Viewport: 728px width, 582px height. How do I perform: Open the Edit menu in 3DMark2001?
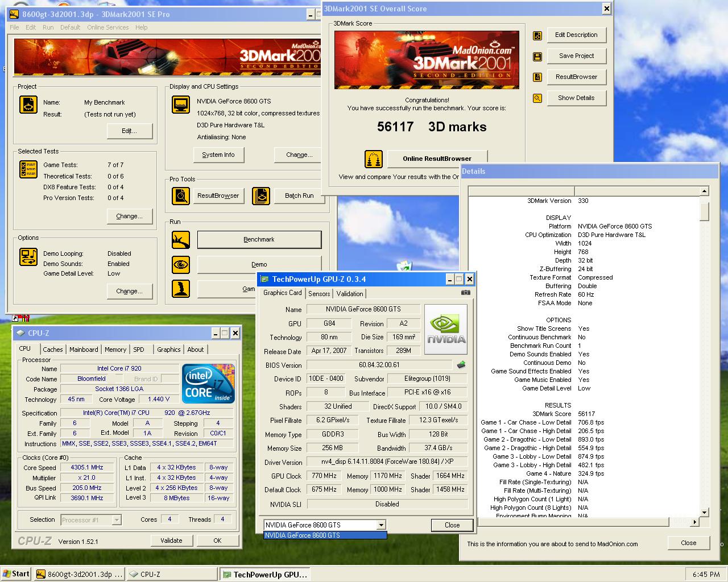(31, 27)
